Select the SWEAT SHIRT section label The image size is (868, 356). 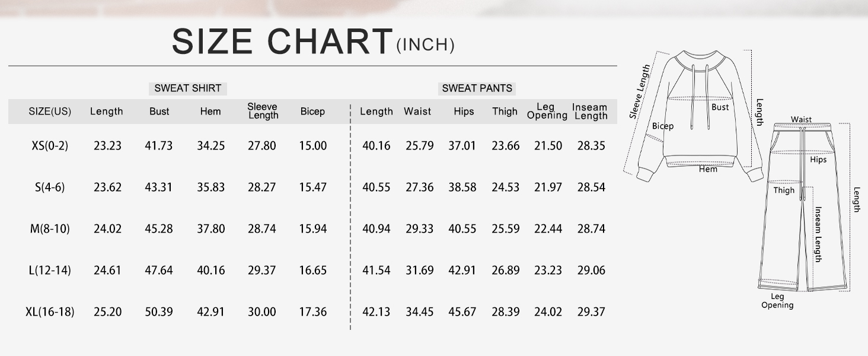pos(187,88)
